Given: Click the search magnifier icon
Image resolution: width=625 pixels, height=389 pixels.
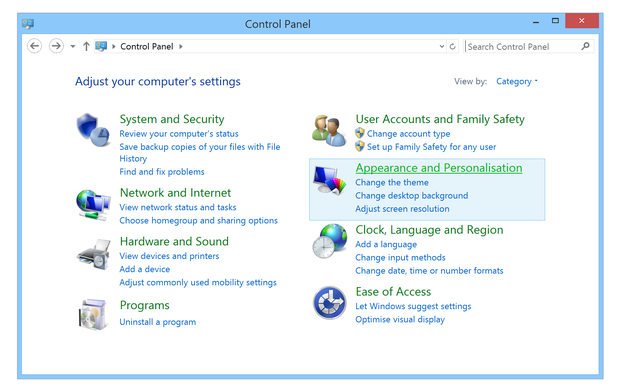Looking at the screenshot, I should click(x=585, y=46).
